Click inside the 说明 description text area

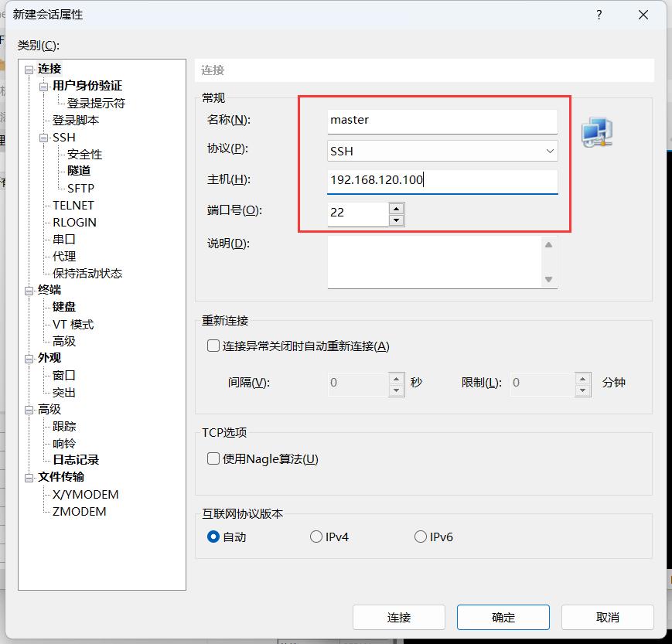(x=435, y=262)
